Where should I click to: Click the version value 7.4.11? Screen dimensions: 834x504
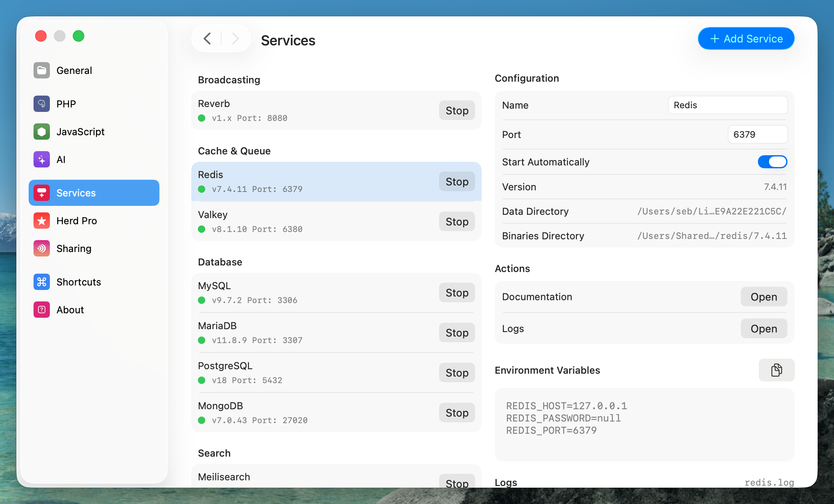tap(775, 187)
